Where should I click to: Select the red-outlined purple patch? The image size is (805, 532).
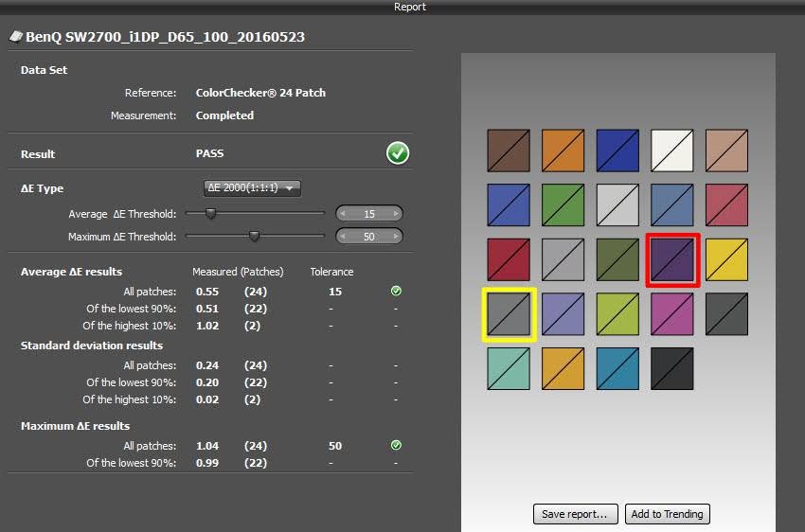[672, 259]
